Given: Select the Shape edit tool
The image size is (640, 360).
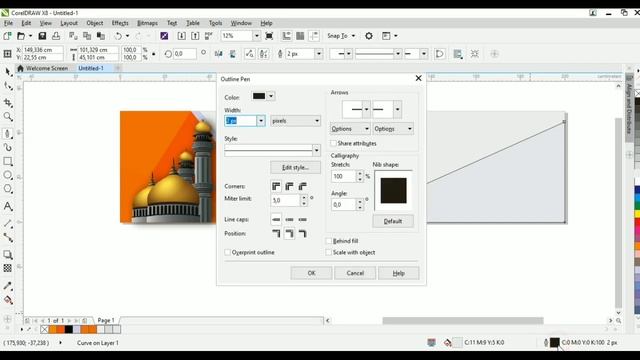Looking at the screenshot, I should [x=8, y=87].
